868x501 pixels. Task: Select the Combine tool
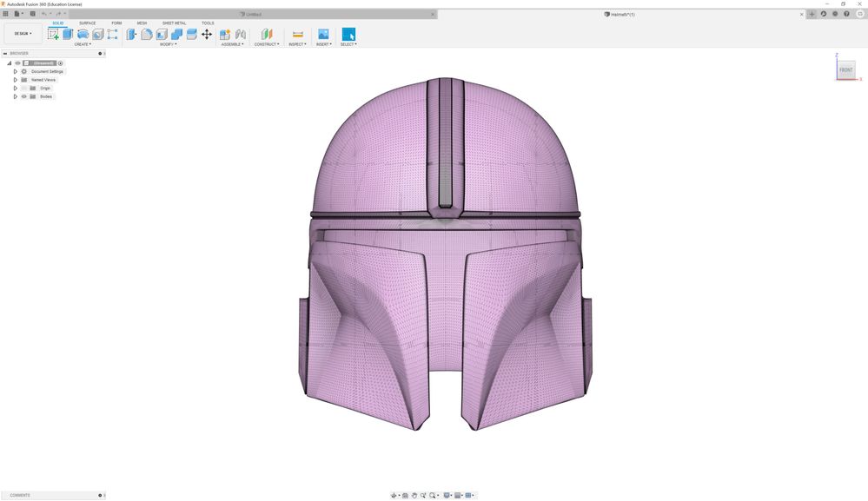pyautogui.click(x=176, y=34)
